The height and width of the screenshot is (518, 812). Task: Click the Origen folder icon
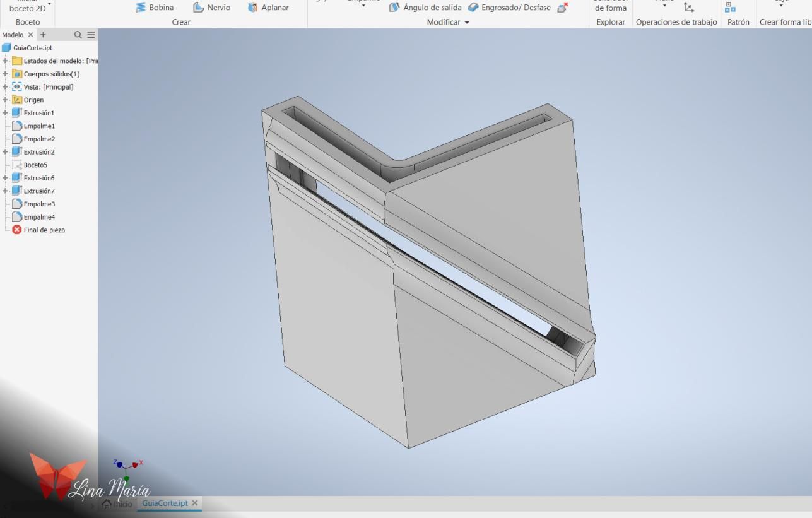coord(17,100)
